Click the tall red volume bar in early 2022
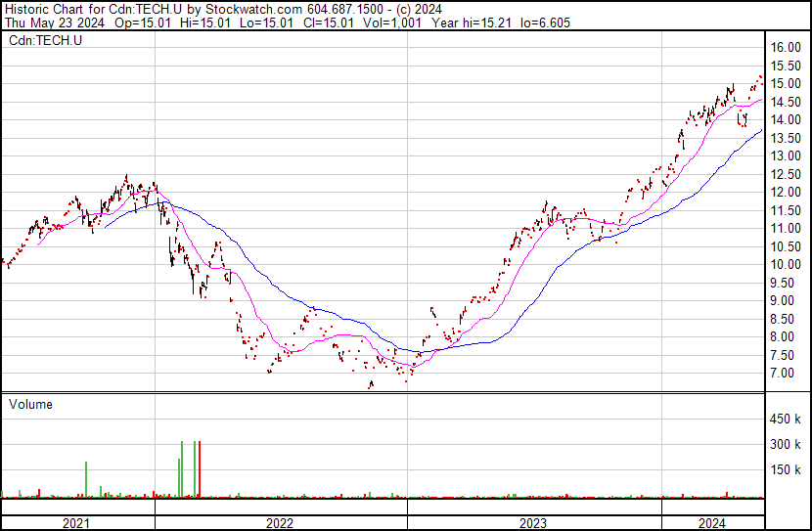Screen dimensions: 812x531 200,469
